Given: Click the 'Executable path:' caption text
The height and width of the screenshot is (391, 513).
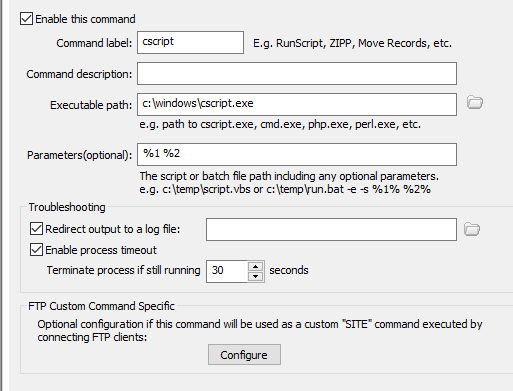Looking at the screenshot, I should click(x=91, y=105).
